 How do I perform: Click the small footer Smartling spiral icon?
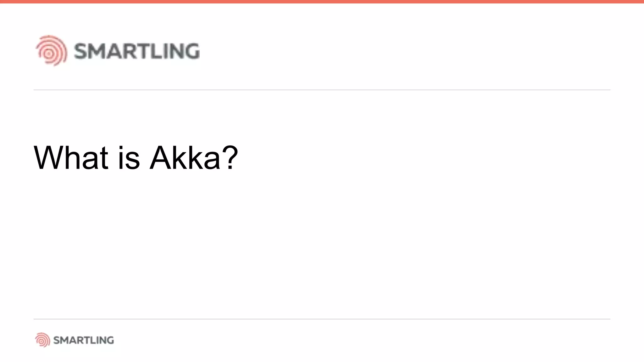point(42,340)
